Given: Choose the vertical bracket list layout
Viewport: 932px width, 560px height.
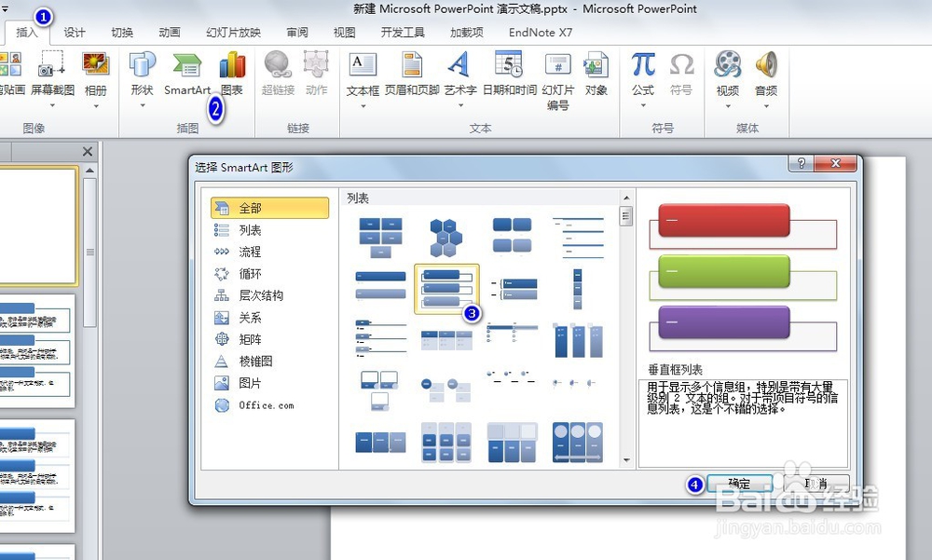Looking at the screenshot, I should [x=513, y=288].
